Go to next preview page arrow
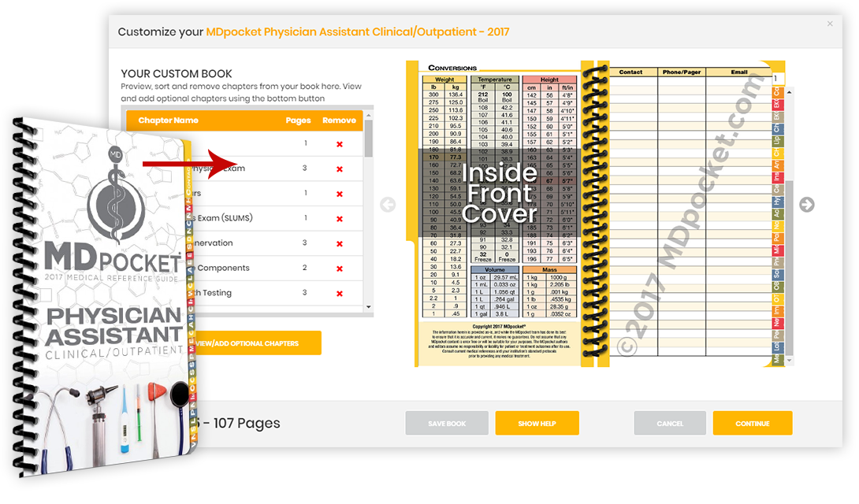This screenshot has width=859, height=504. coord(807,205)
